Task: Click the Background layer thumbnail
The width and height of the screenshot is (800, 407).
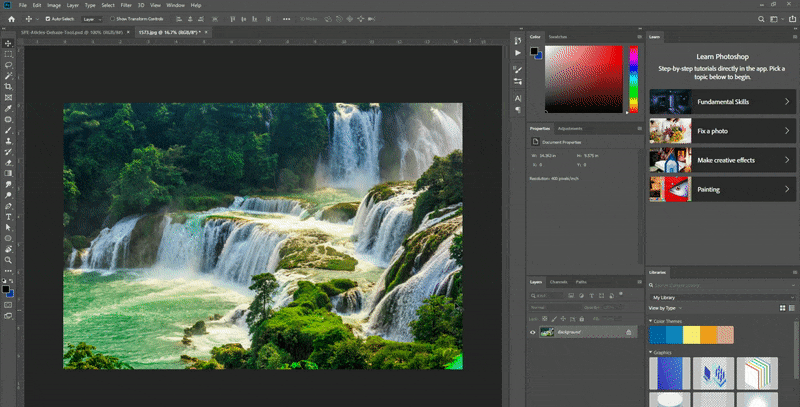Action: [x=547, y=332]
